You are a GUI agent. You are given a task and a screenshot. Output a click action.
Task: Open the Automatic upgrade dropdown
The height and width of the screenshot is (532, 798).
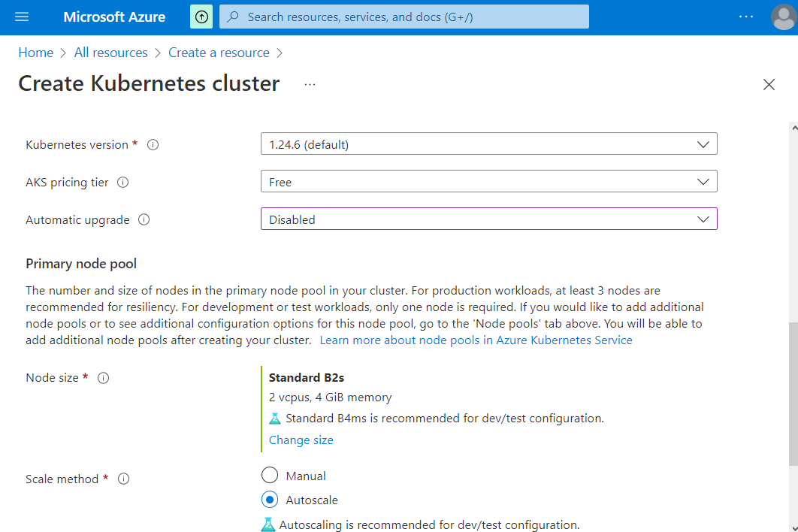[489, 219]
